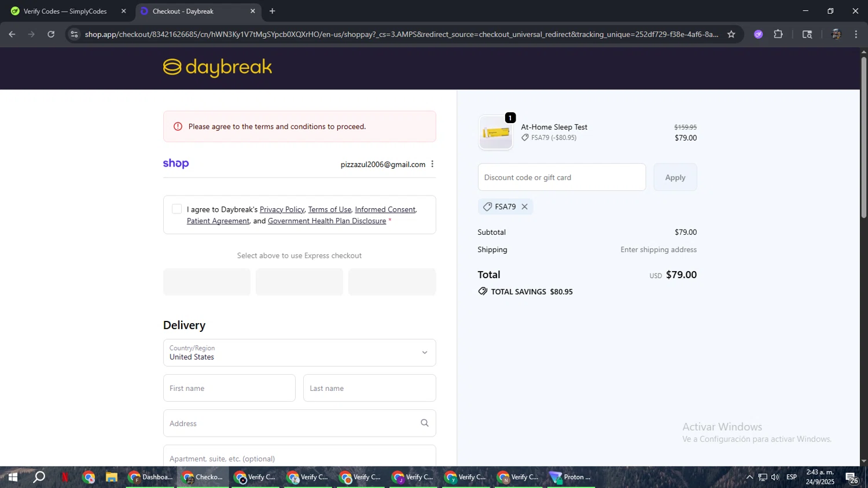Image resolution: width=868 pixels, height=488 pixels.
Task: Click the Discount code or gift card field
Action: pyautogui.click(x=561, y=178)
